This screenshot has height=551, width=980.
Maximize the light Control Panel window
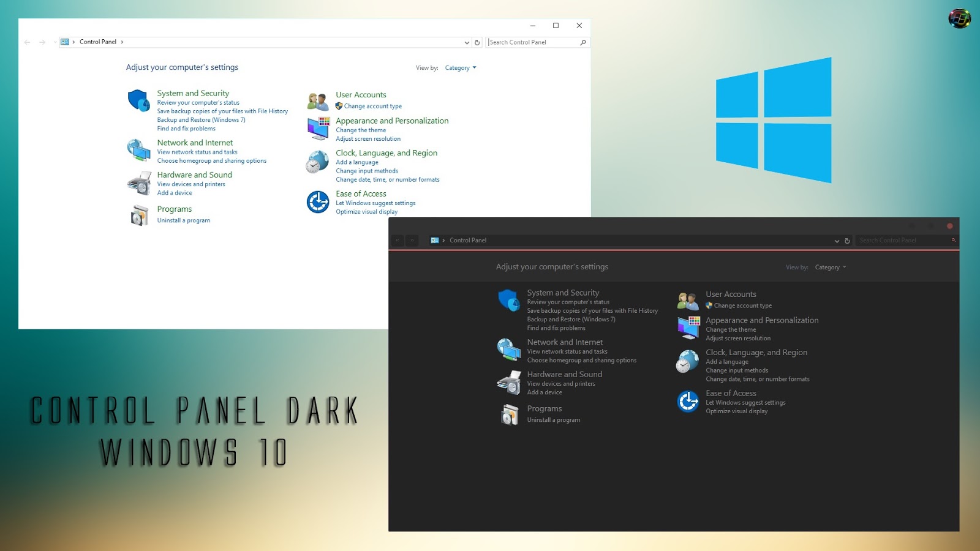coord(556,26)
